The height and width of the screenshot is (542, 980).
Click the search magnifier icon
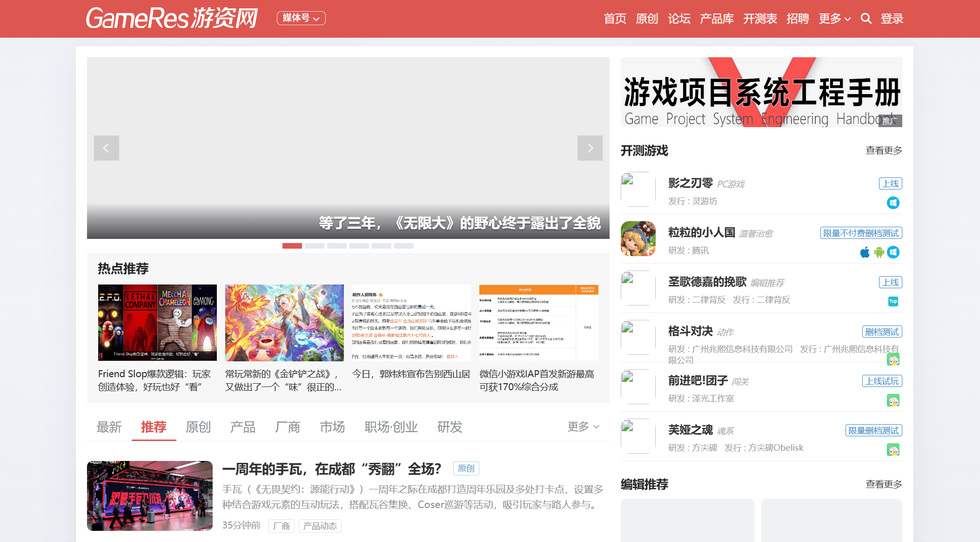[866, 19]
